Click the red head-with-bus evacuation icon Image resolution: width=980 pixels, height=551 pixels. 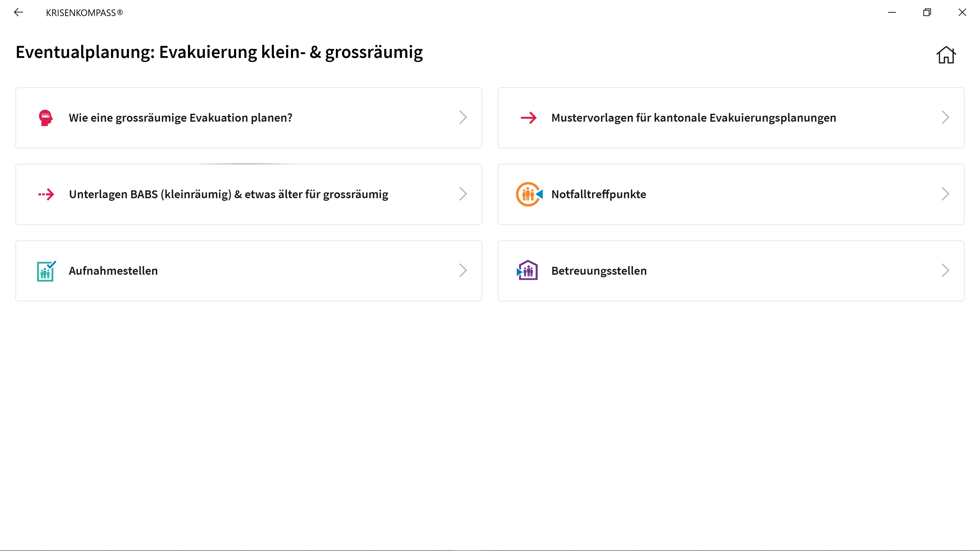(x=46, y=118)
